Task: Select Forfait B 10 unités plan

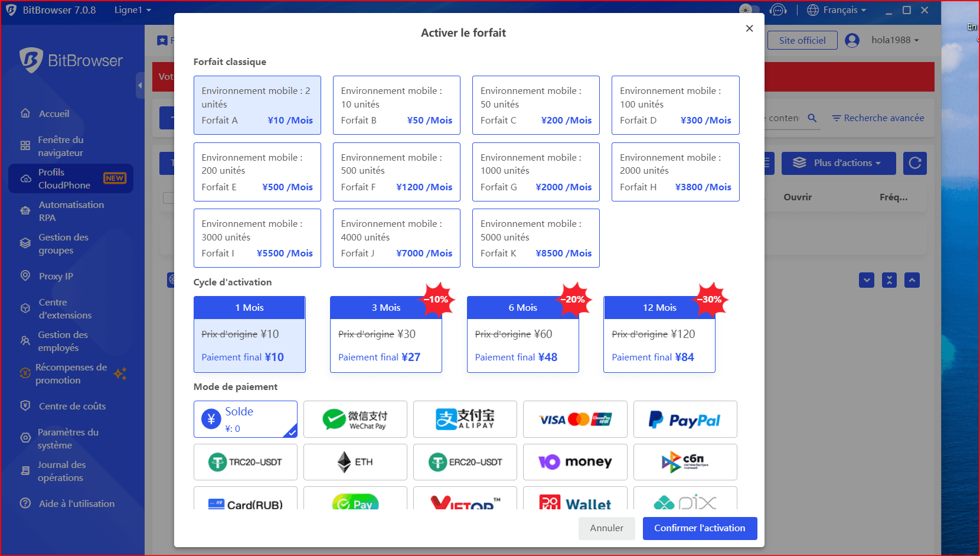Action: coord(396,105)
